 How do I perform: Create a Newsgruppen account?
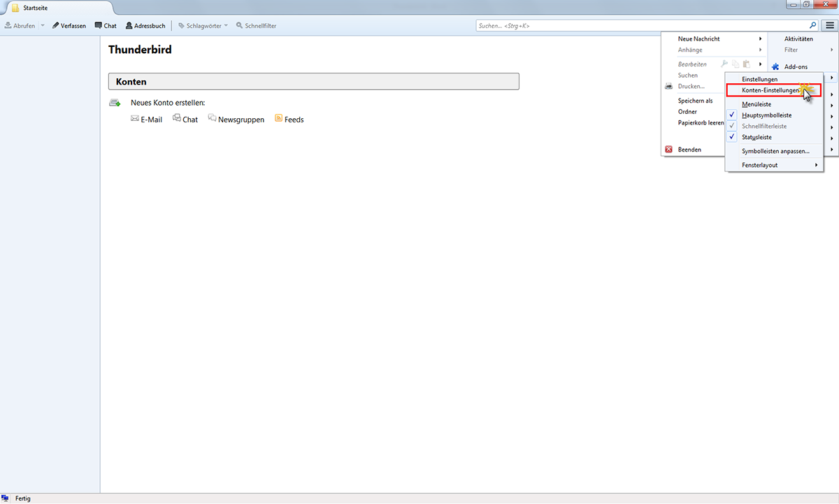click(241, 120)
